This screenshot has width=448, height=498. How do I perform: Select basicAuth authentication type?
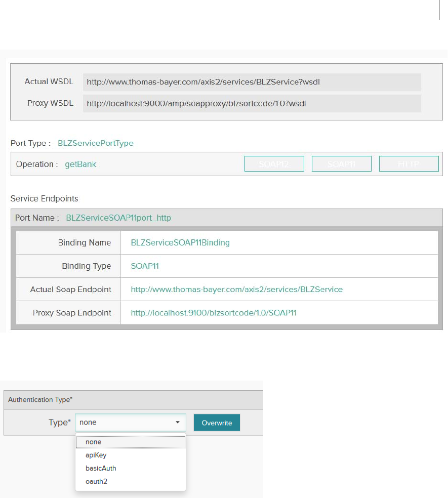pos(101,468)
